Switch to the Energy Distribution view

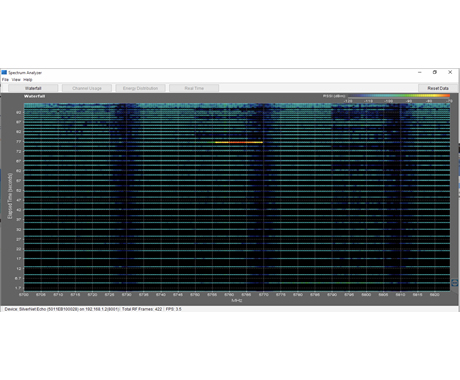pyautogui.click(x=140, y=88)
